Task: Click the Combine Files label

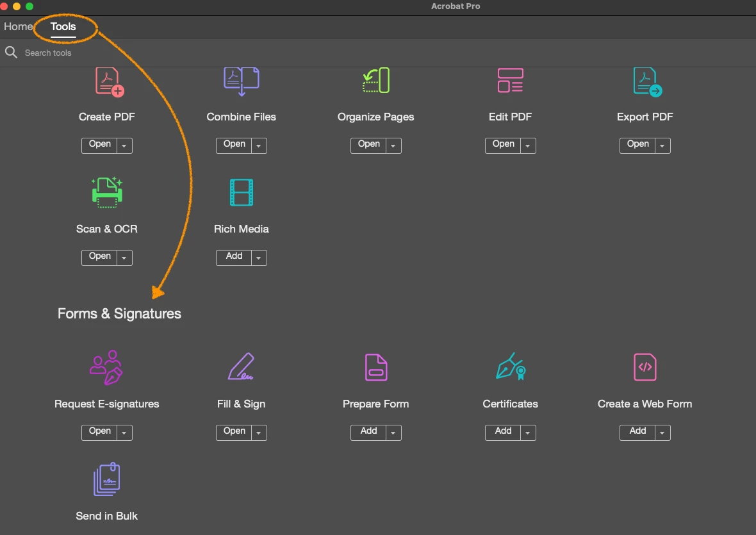Action: point(241,117)
